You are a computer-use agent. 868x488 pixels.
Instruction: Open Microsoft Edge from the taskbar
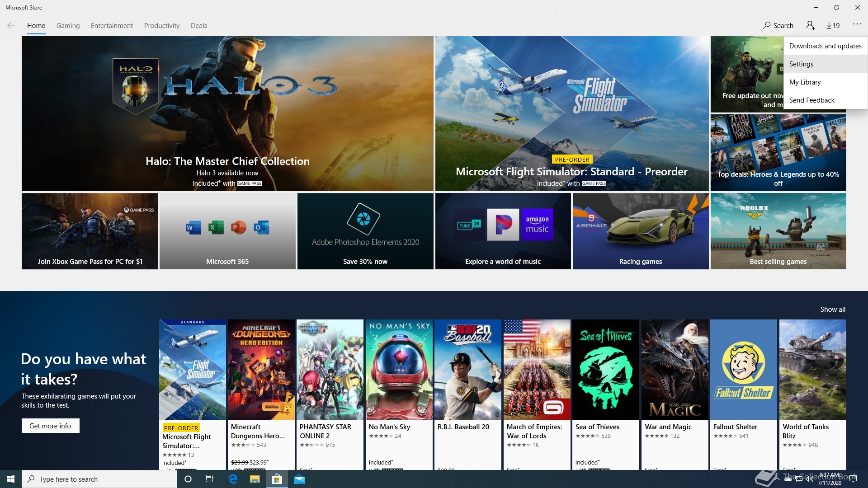(233, 479)
